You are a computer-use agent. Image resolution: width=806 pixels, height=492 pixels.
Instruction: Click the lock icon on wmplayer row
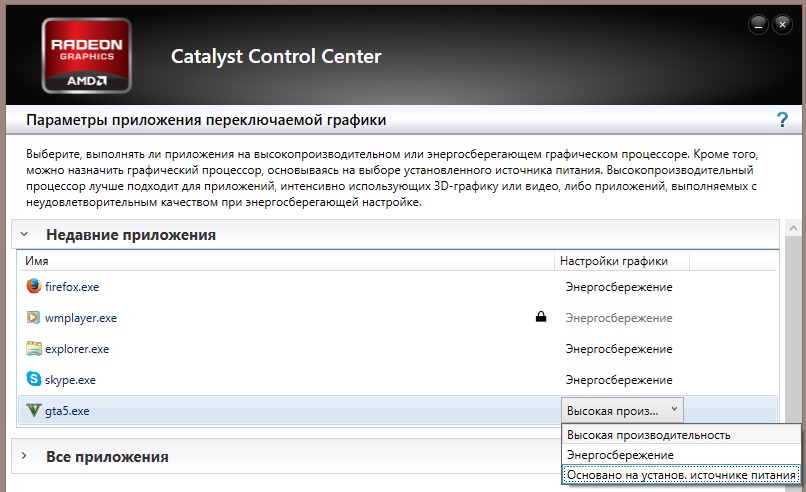pos(541,318)
